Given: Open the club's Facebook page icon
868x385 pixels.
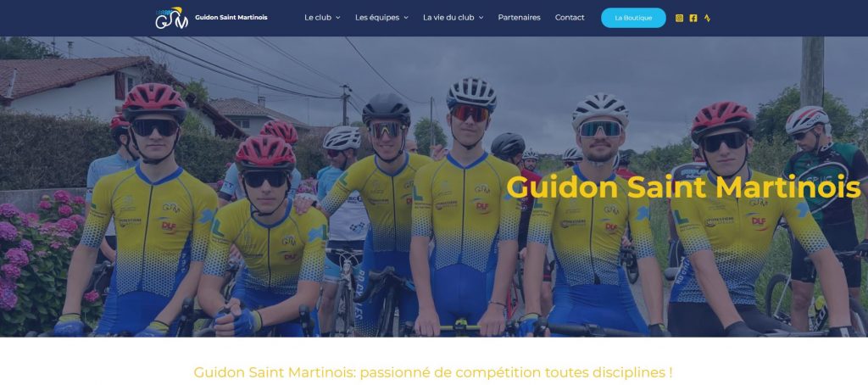Looking at the screenshot, I should (693, 18).
